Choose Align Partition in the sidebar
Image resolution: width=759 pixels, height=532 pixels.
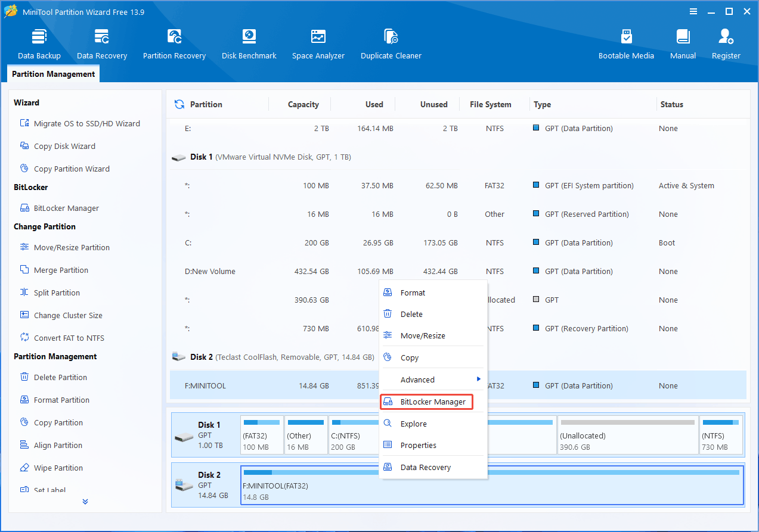tap(51, 445)
